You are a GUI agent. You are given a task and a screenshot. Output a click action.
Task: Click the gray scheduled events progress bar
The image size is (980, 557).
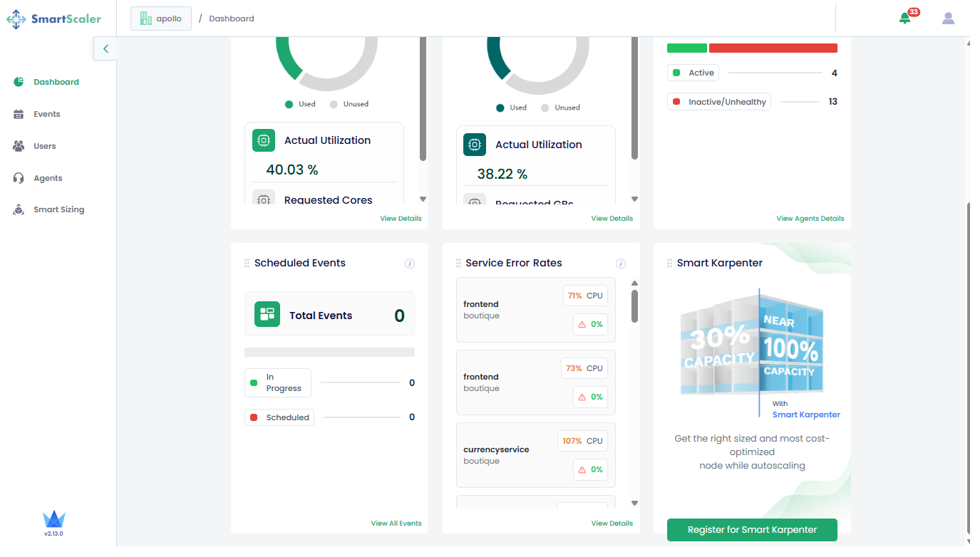[329, 352]
